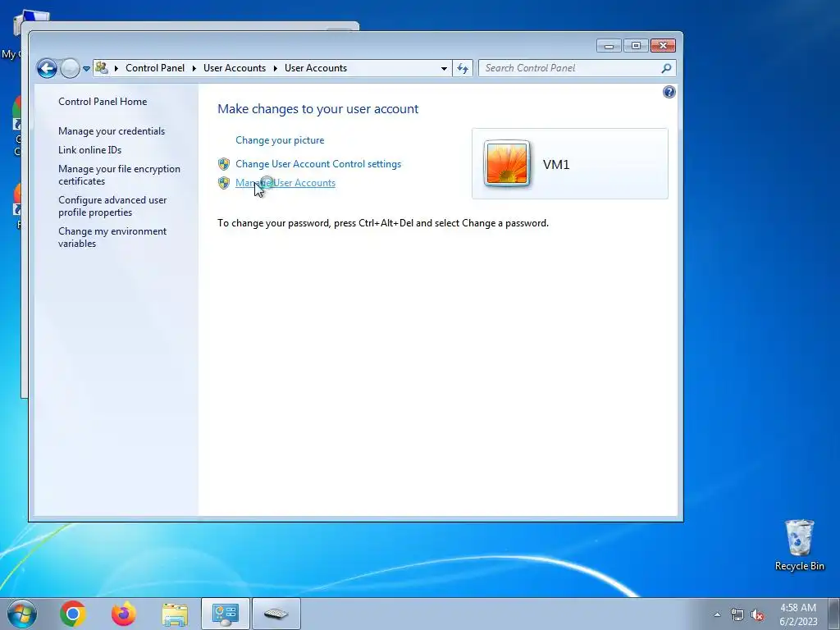Click shield icon beside Manage User Accounts
This screenshot has height=630, width=840.
coord(224,183)
